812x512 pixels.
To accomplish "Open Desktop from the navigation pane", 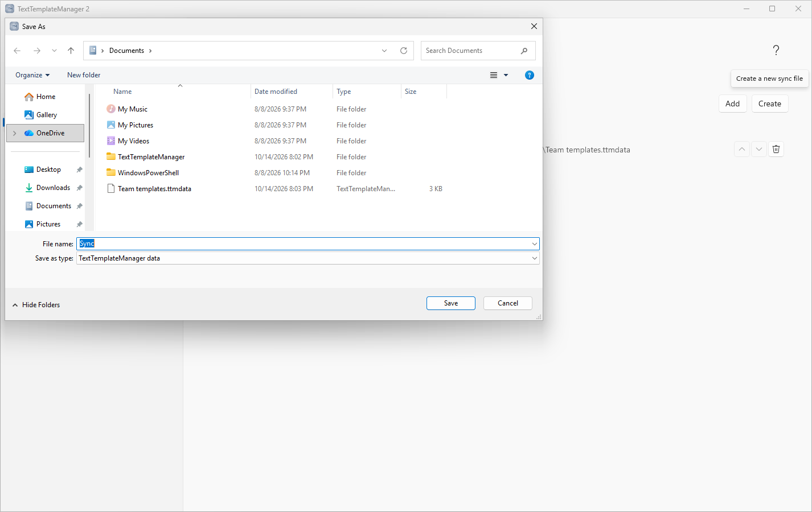I will click(48, 170).
